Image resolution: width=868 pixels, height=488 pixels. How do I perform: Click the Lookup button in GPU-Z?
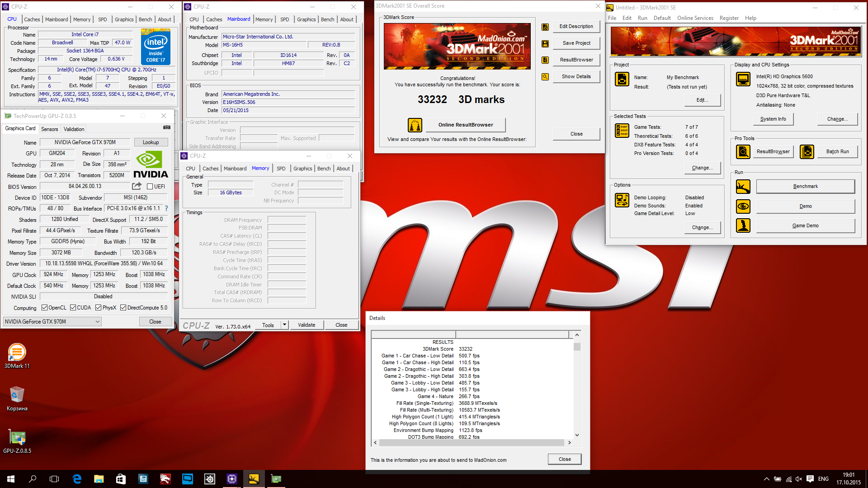coord(151,142)
